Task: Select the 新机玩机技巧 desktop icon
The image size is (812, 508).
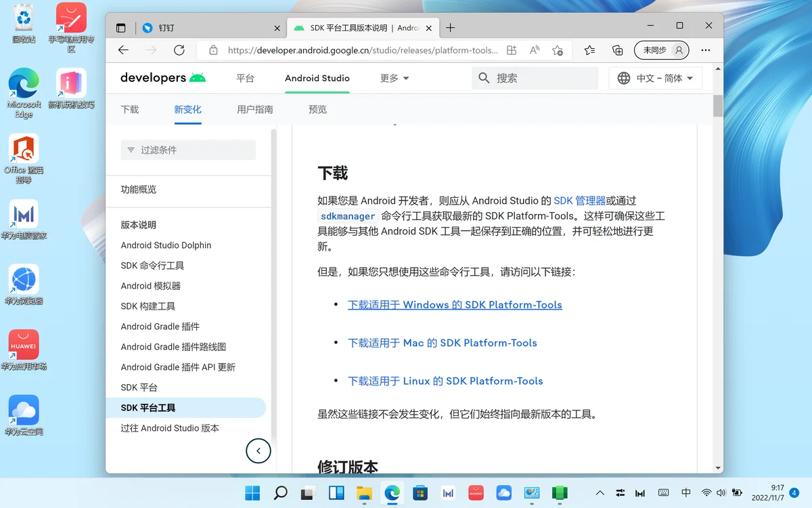Action: (x=71, y=89)
